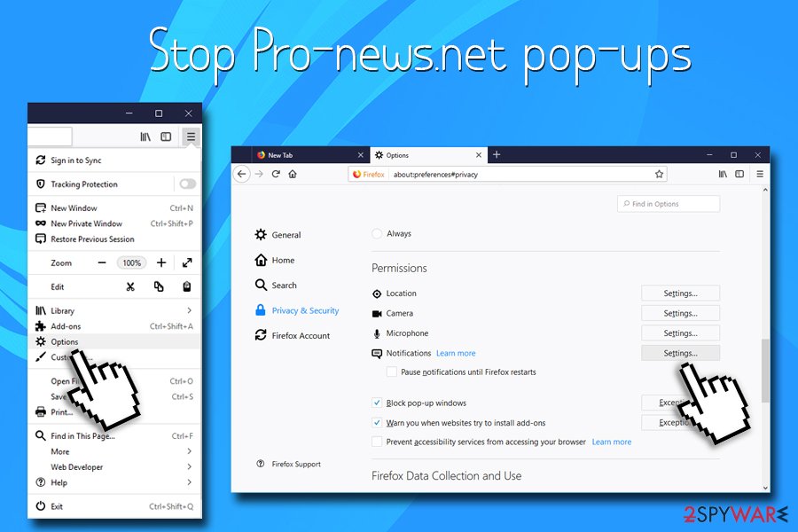
Task: Close the Options tab
Action: point(479,155)
